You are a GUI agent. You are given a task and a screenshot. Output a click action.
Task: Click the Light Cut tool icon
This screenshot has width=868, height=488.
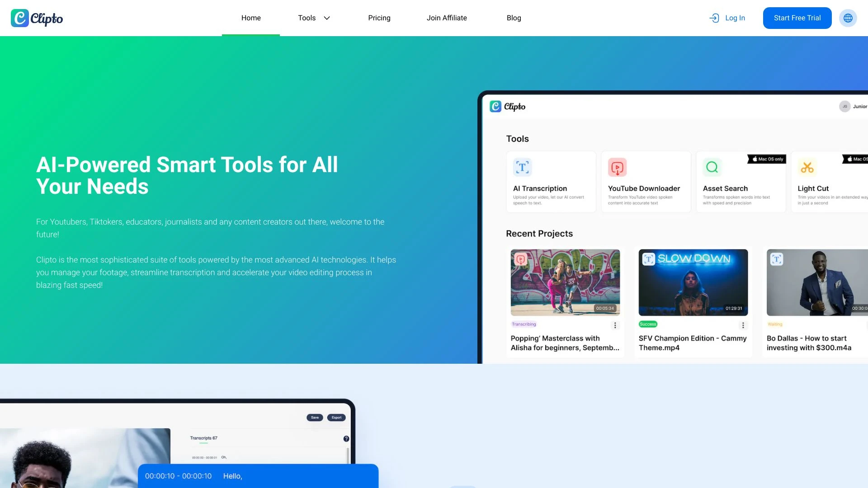pos(807,168)
